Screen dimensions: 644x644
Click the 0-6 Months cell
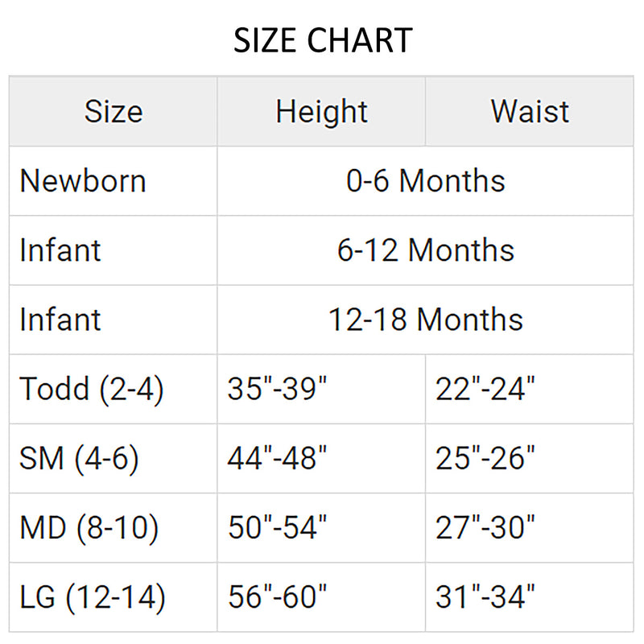point(426,180)
